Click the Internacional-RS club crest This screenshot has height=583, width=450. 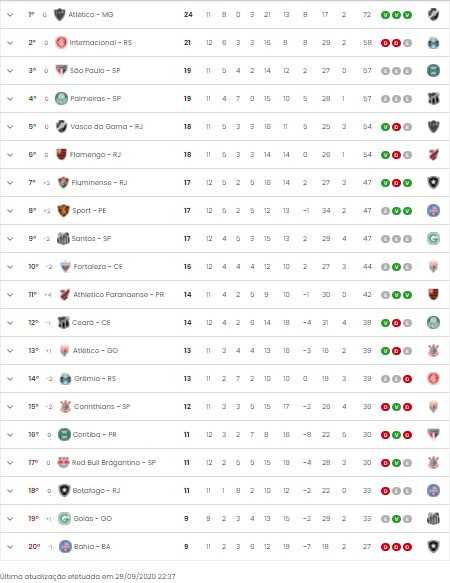click(x=61, y=42)
